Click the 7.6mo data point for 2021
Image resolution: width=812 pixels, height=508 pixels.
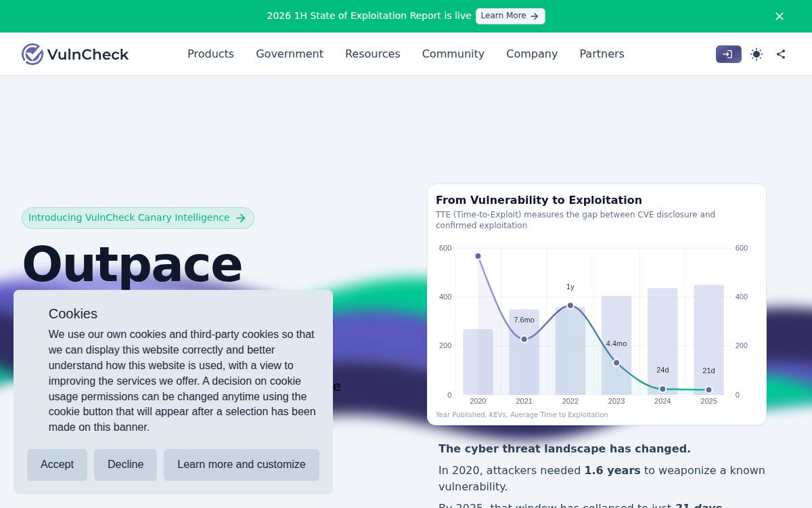coord(524,339)
